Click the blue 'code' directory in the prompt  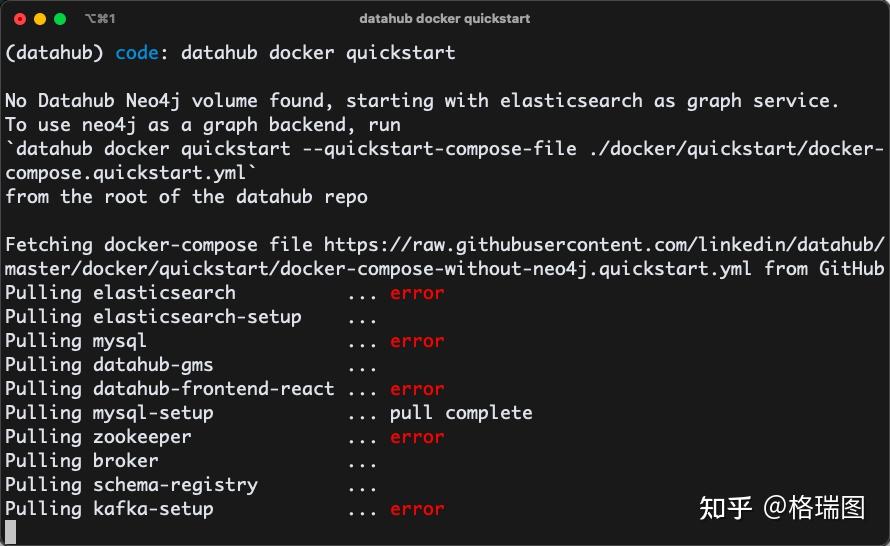tap(137, 52)
